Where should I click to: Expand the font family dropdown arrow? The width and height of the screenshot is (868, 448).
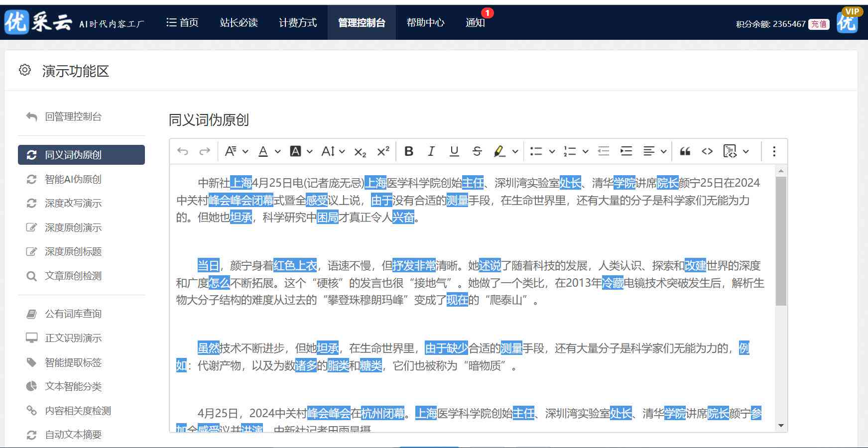coord(245,152)
